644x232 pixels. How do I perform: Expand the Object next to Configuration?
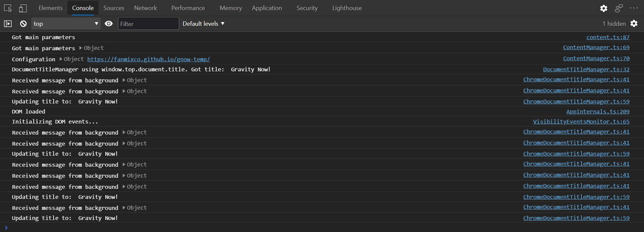click(71, 59)
